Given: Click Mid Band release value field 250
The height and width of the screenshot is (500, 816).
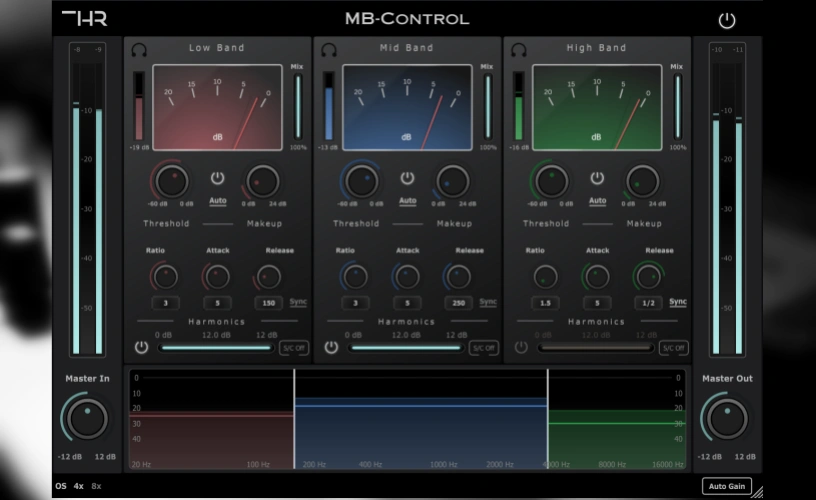Looking at the screenshot, I should (458, 303).
